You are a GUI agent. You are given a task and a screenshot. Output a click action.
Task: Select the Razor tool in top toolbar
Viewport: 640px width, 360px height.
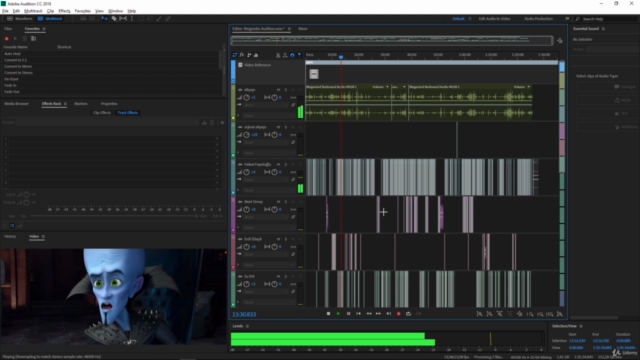pyautogui.click(x=114, y=19)
